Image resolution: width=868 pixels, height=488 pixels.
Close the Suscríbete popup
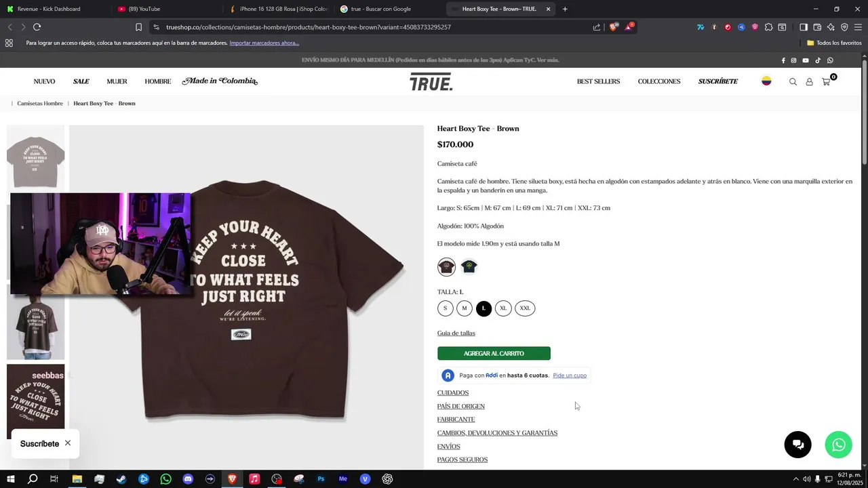tap(68, 443)
